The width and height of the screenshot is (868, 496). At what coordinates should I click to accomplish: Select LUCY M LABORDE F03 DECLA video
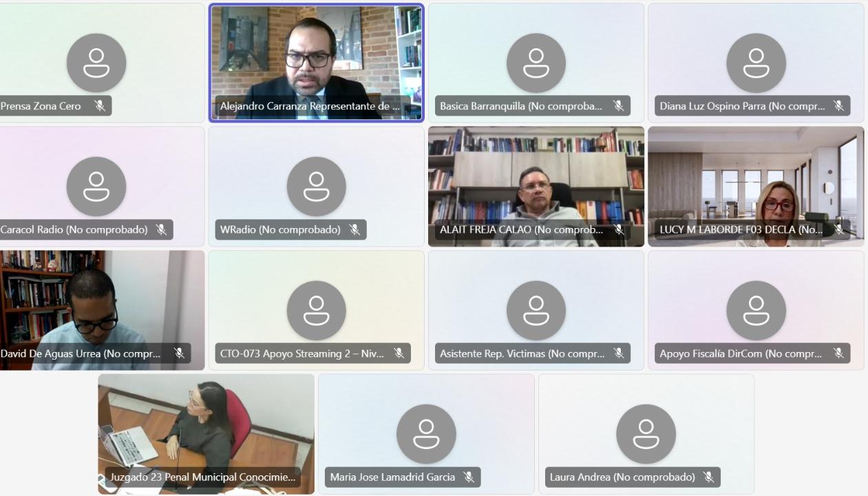tap(756, 187)
